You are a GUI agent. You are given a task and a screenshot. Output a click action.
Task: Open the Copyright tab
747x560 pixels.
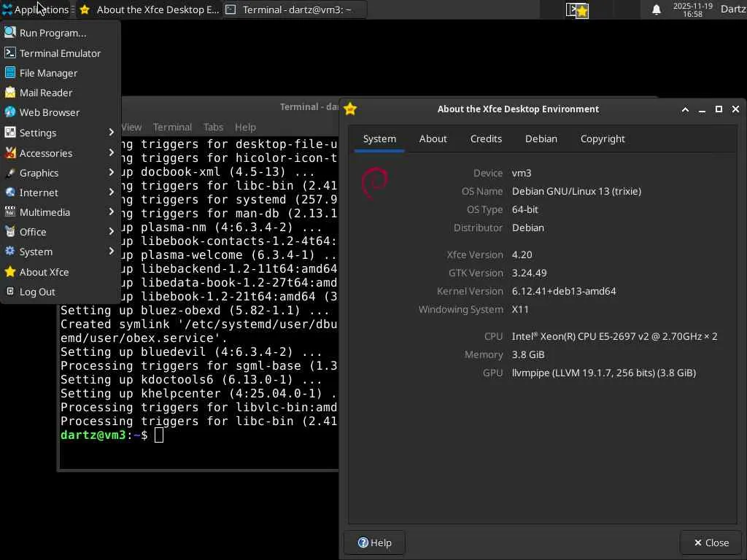[602, 139]
